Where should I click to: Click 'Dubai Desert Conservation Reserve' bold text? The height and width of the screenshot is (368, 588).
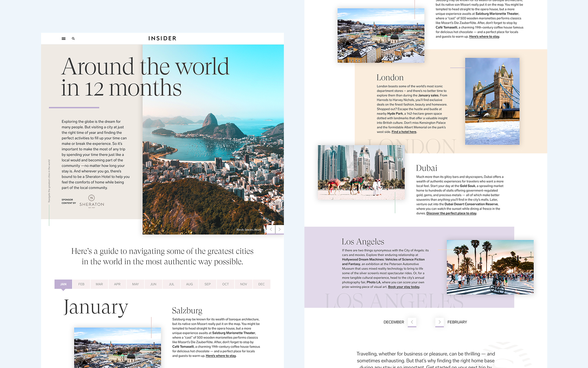(471, 204)
